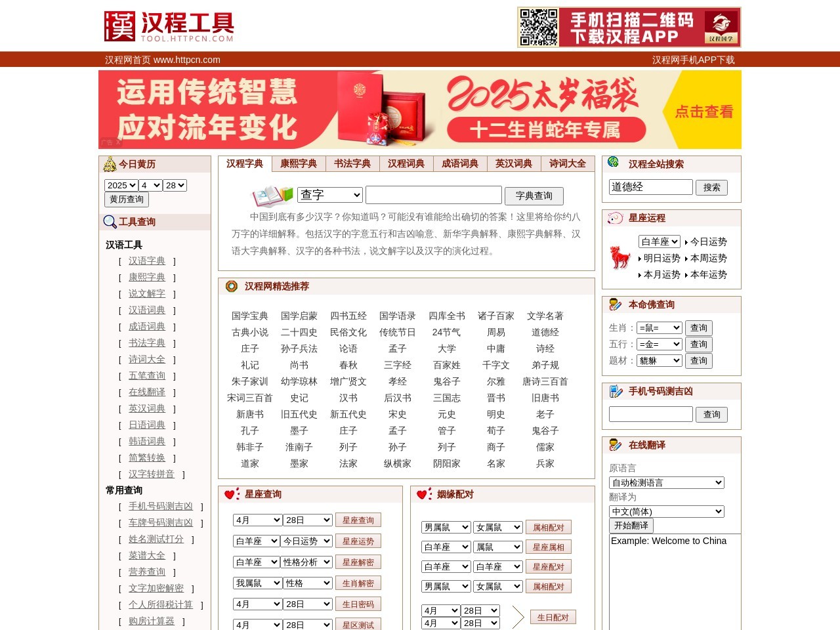Image resolution: width=840 pixels, height=630 pixels.
Task: Click the 黄历查询 button
Action: (127, 199)
